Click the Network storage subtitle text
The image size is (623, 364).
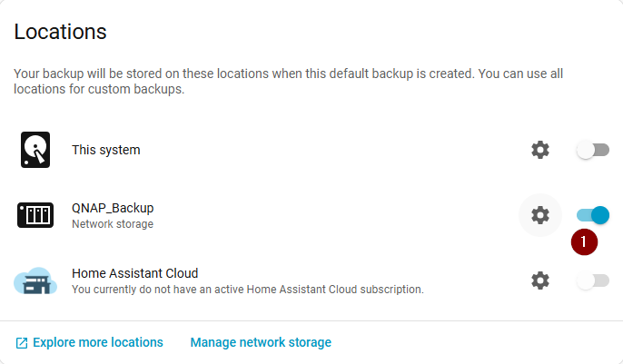click(x=113, y=223)
